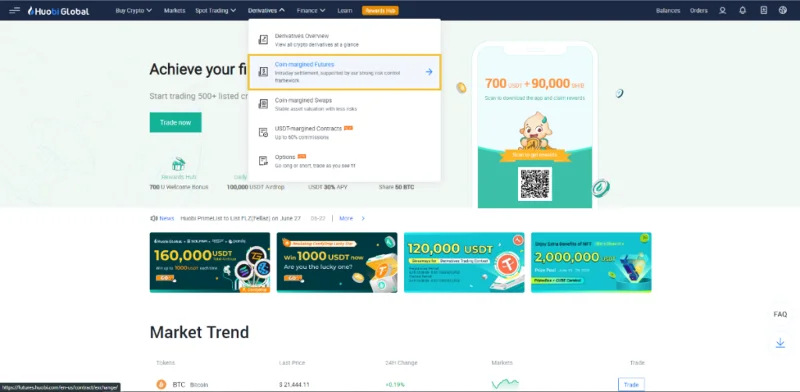The image size is (800, 392).
Task: Click the Coin-margined Futures icon
Action: pos(263,71)
